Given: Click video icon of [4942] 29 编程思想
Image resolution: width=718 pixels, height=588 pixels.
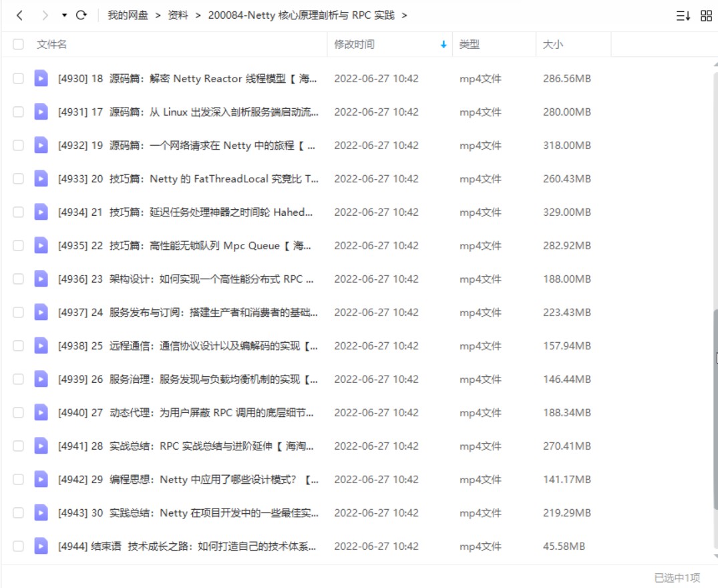Looking at the screenshot, I should tap(41, 480).
